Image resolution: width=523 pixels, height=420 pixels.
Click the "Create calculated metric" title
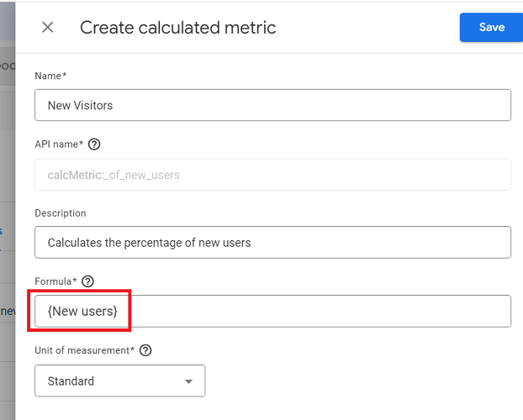pyautogui.click(x=177, y=28)
